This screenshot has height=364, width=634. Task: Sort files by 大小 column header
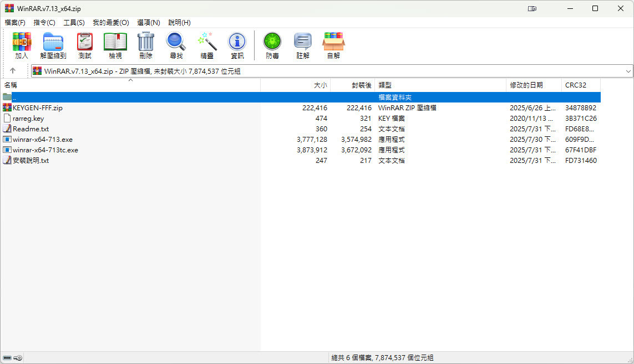320,85
